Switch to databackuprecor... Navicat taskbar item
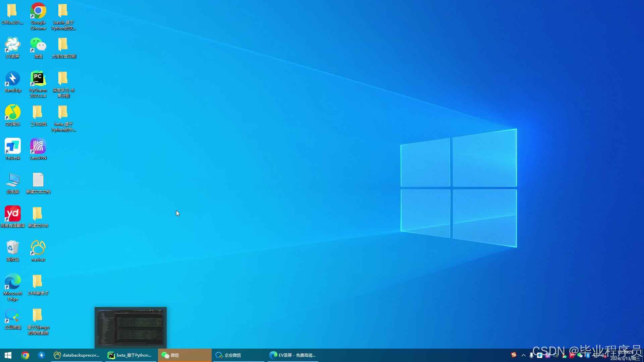 pos(77,355)
